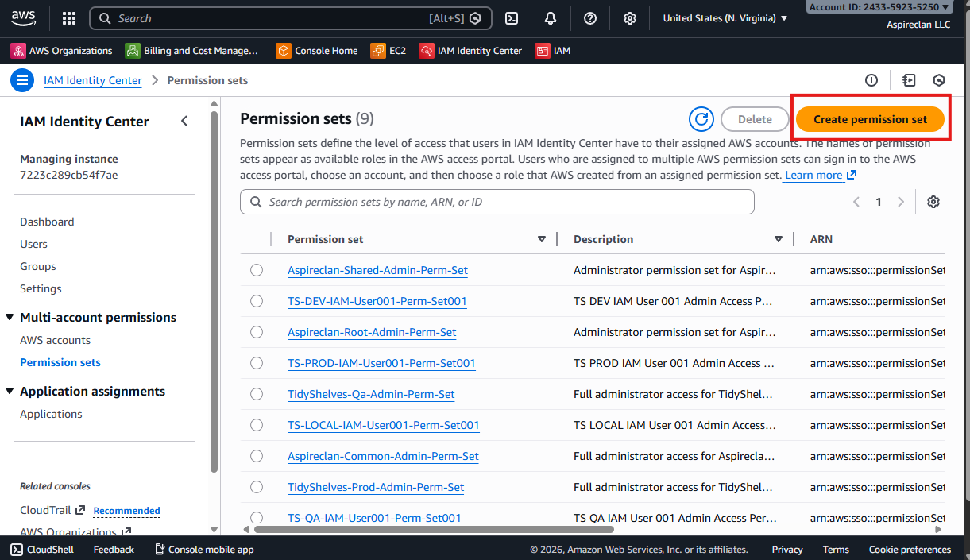This screenshot has height=560, width=970.
Task: Open Groups in side navigation
Action: tap(38, 266)
